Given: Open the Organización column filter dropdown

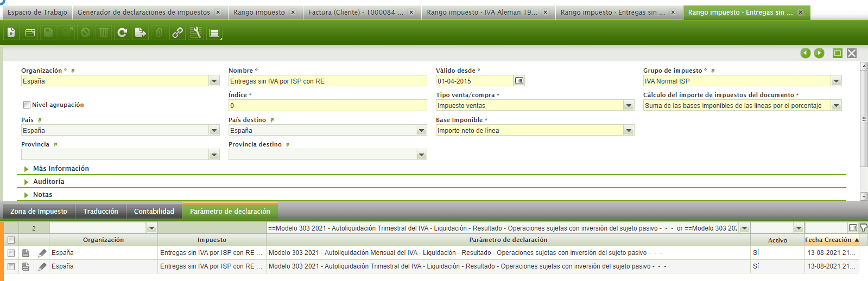Looking at the screenshot, I should (151, 228).
